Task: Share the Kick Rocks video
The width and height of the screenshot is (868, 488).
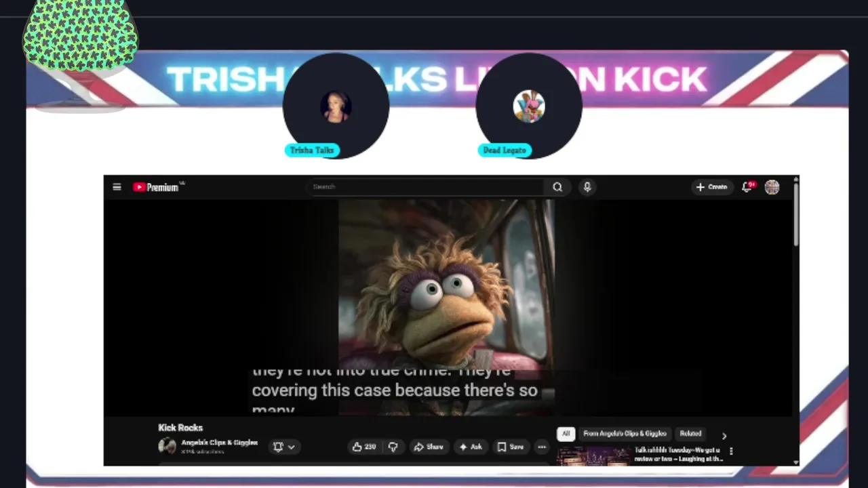Action: click(429, 447)
